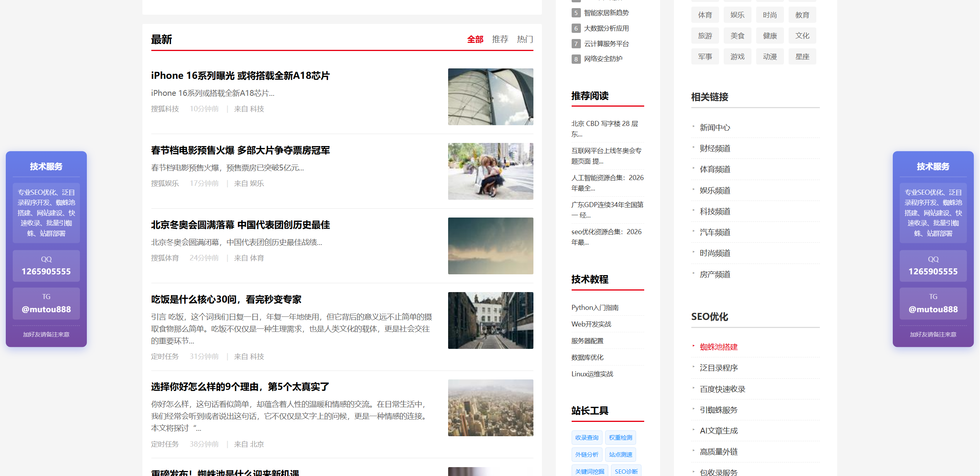The image size is (980, 476).
Task: Click the 春节档电影 article thumbnail image
Action: point(490,171)
